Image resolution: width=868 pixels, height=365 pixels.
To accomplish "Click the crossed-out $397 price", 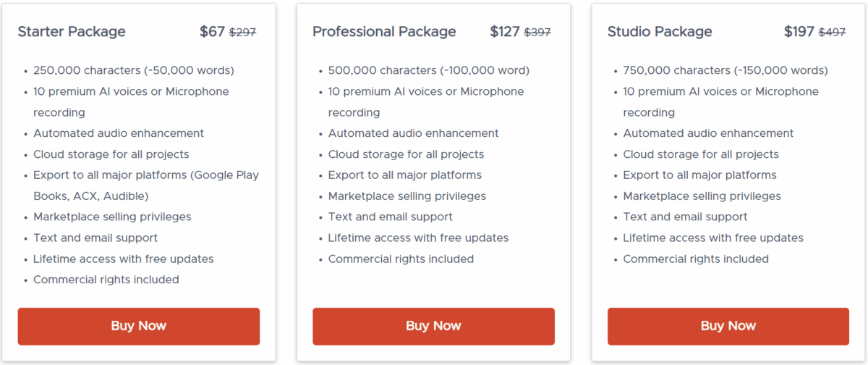I will click(x=537, y=33).
